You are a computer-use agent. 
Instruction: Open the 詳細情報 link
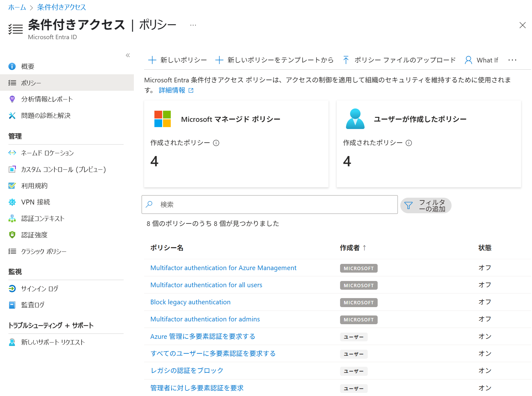click(172, 90)
